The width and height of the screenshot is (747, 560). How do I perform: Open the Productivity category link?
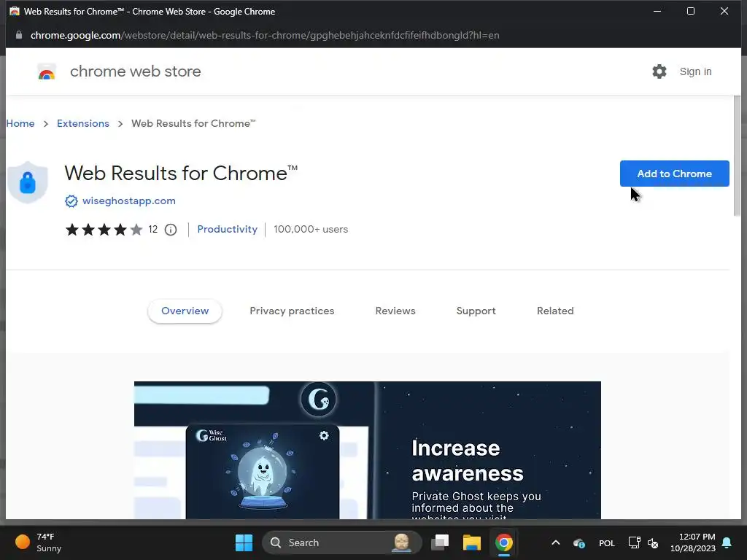pos(228,229)
